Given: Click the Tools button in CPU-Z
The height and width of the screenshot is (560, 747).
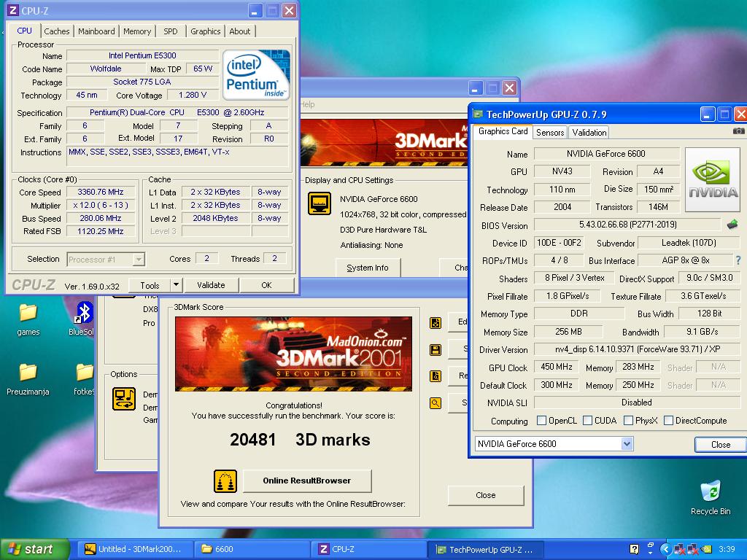Looking at the screenshot, I should [x=150, y=285].
